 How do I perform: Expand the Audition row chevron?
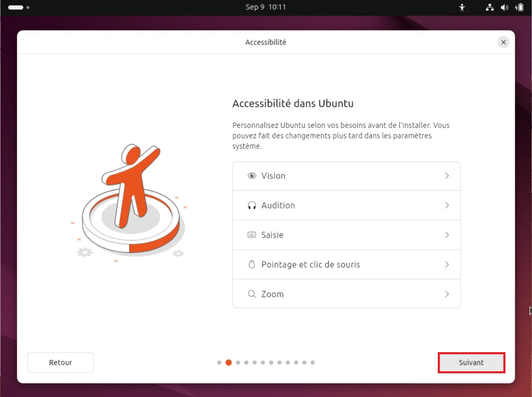tap(447, 205)
